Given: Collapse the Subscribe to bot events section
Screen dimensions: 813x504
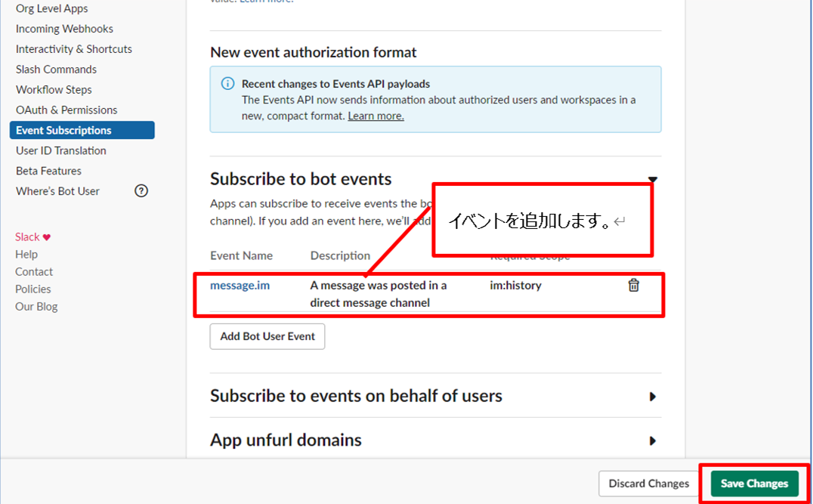Looking at the screenshot, I should tap(653, 180).
